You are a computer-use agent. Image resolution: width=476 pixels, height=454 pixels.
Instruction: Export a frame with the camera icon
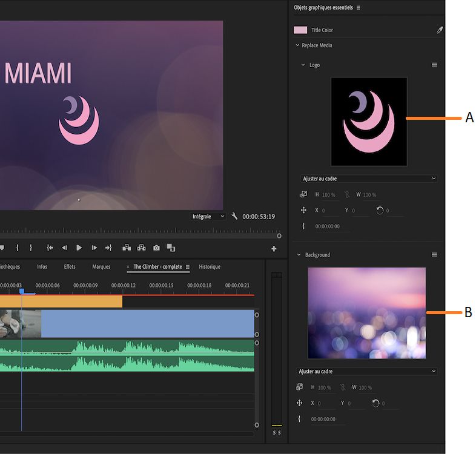point(156,248)
